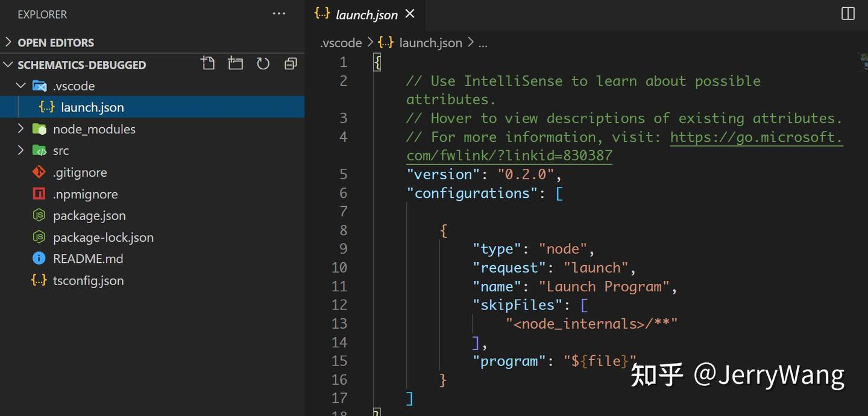
Task: Select the launch.json editor tab
Action: click(366, 14)
